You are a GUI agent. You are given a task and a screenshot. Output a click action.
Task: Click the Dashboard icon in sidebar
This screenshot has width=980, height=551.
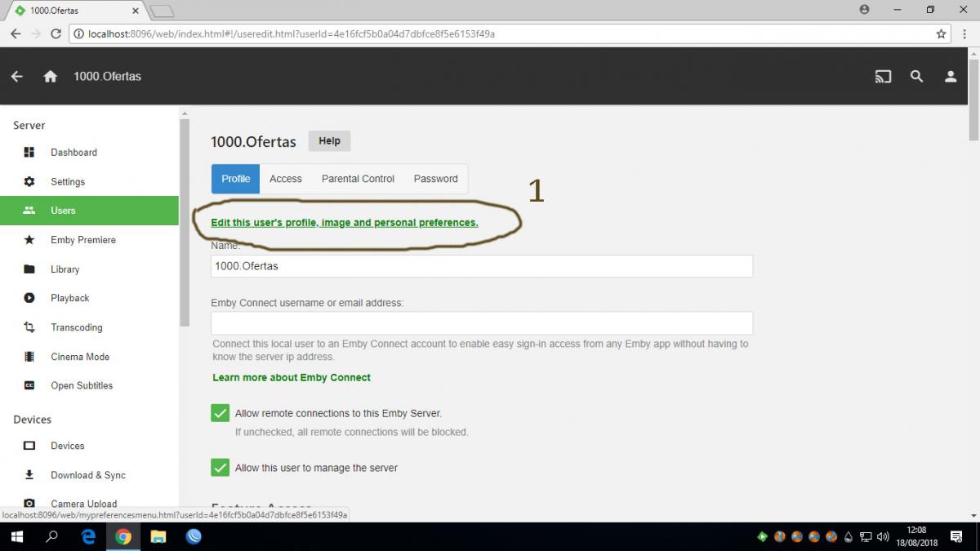point(29,153)
